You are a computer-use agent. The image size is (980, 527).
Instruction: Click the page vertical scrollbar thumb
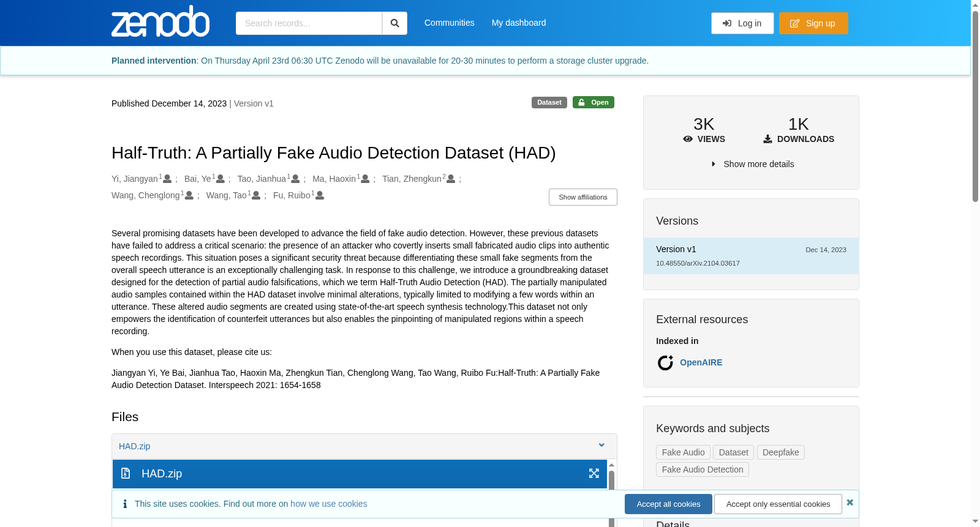pyautogui.click(x=975, y=106)
